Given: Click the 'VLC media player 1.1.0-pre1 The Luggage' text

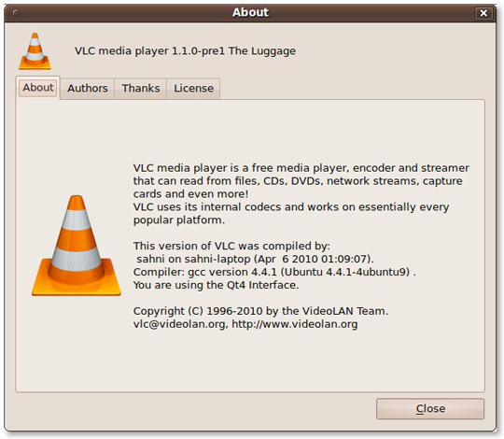Looking at the screenshot, I should tap(185, 50).
